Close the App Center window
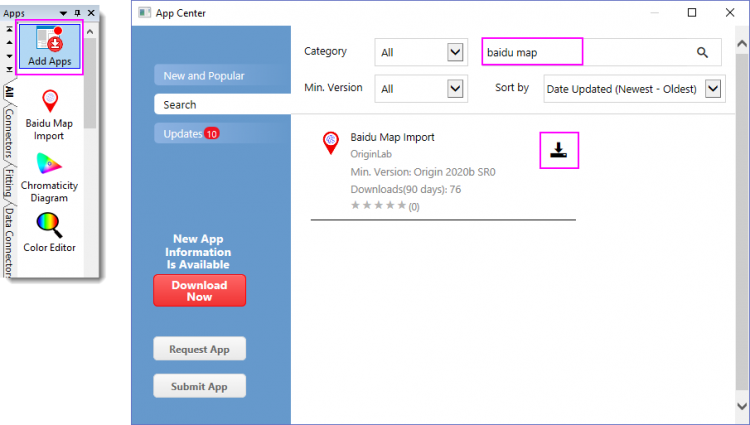The image size is (750, 425). 730,12
